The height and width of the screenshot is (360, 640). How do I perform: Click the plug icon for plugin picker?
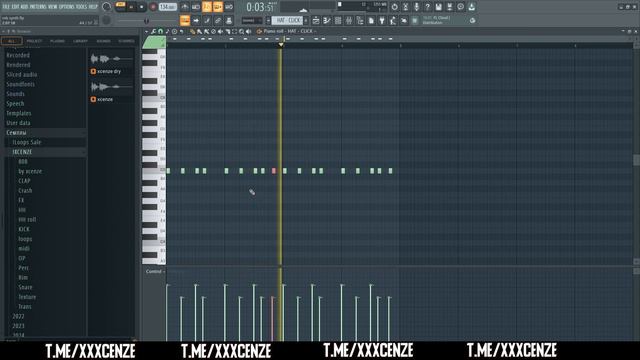click(x=382, y=20)
